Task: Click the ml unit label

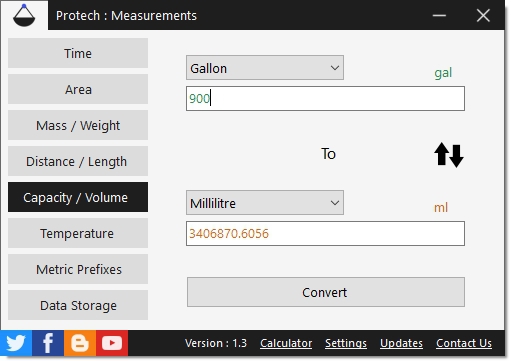Action: tap(441, 208)
